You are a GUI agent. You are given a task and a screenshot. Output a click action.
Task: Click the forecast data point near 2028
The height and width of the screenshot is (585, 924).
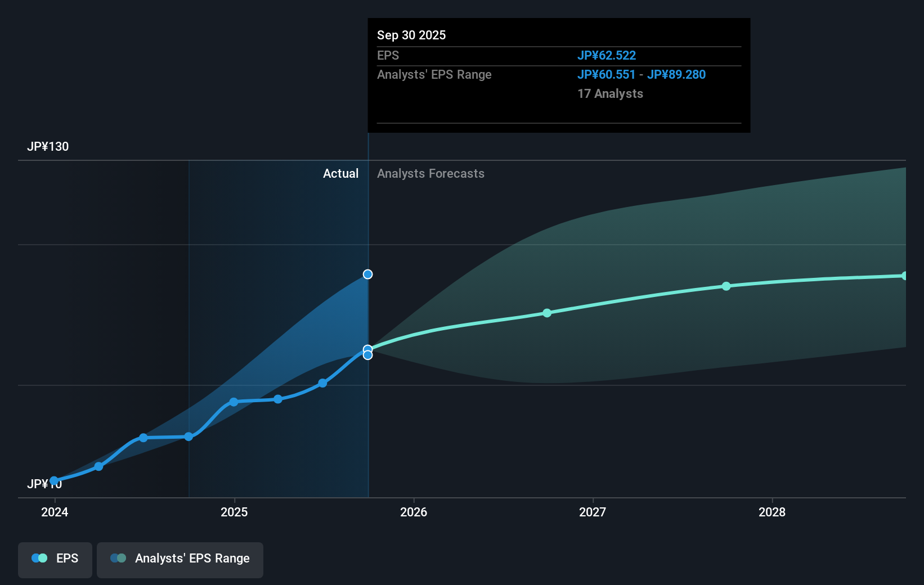[x=726, y=286]
